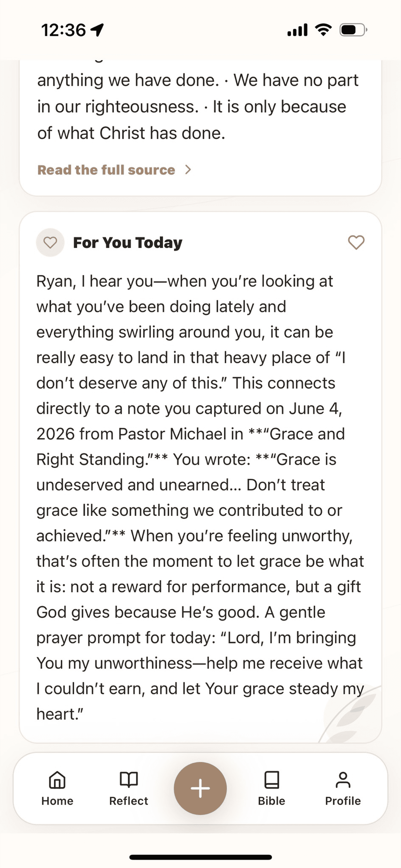Switch to the Reflect tab label

click(x=129, y=801)
